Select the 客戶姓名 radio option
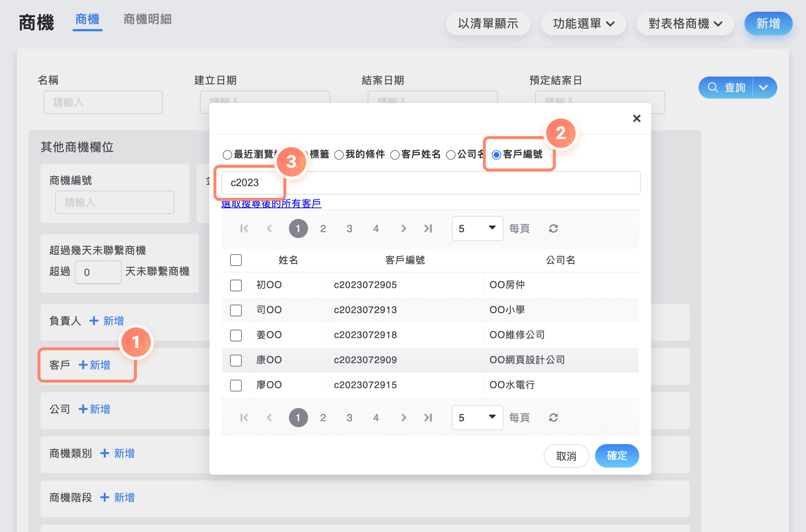The height and width of the screenshot is (532, 806). pos(395,155)
